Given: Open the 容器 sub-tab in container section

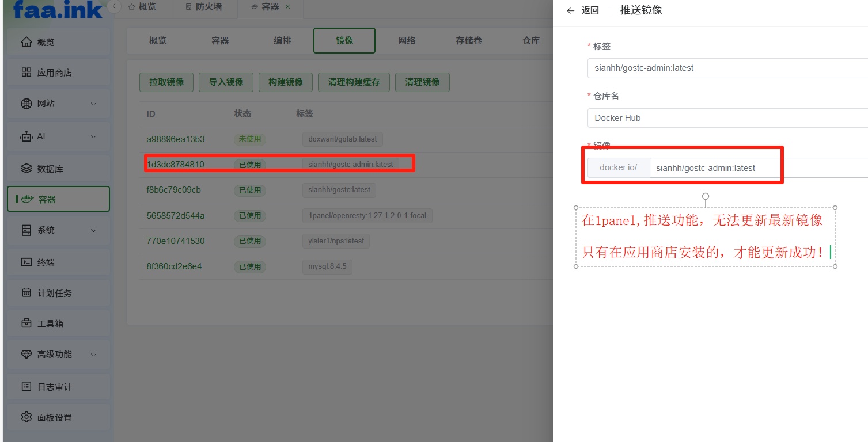Looking at the screenshot, I should (x=220, y=40).
